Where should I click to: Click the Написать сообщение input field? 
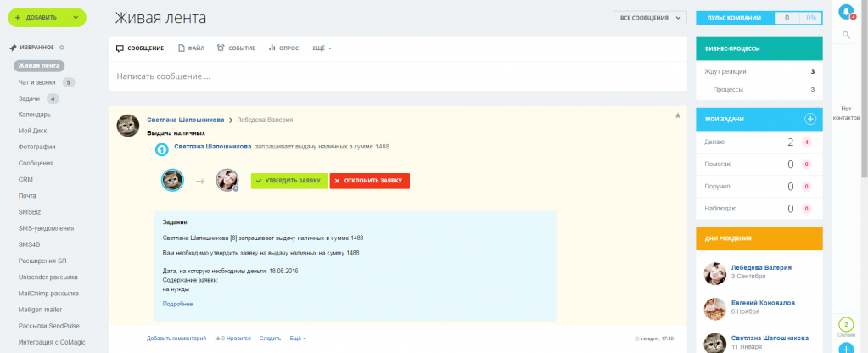(397, 76)
